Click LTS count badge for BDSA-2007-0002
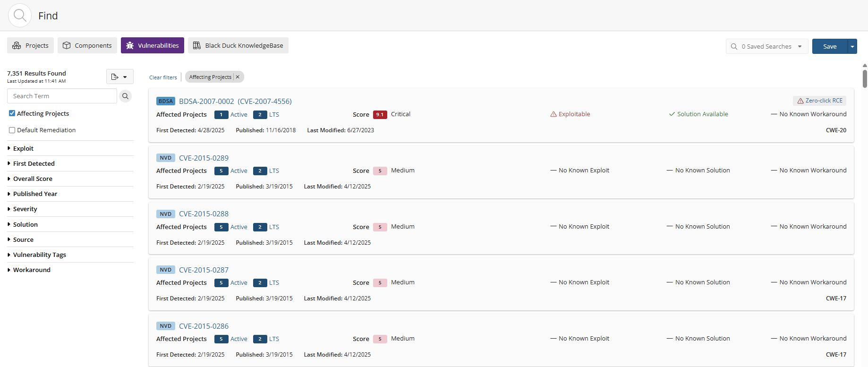868x367 pixels. [x=260, y=115]
